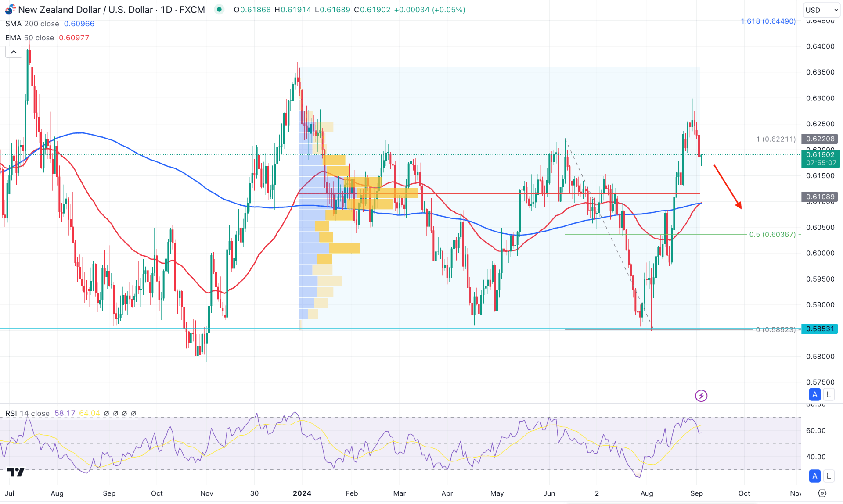
Task: Click the 0.62208 price label
Action: [820, 139]
